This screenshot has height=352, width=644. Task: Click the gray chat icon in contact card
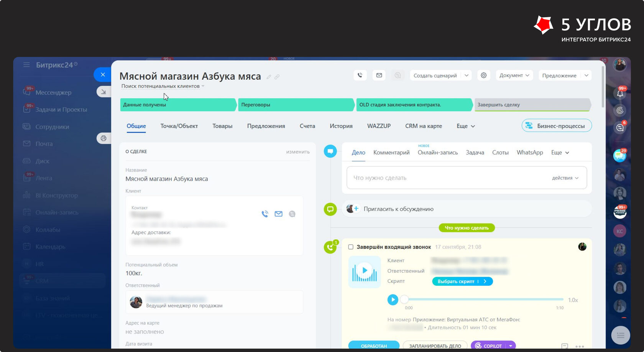tap(292, 214)
